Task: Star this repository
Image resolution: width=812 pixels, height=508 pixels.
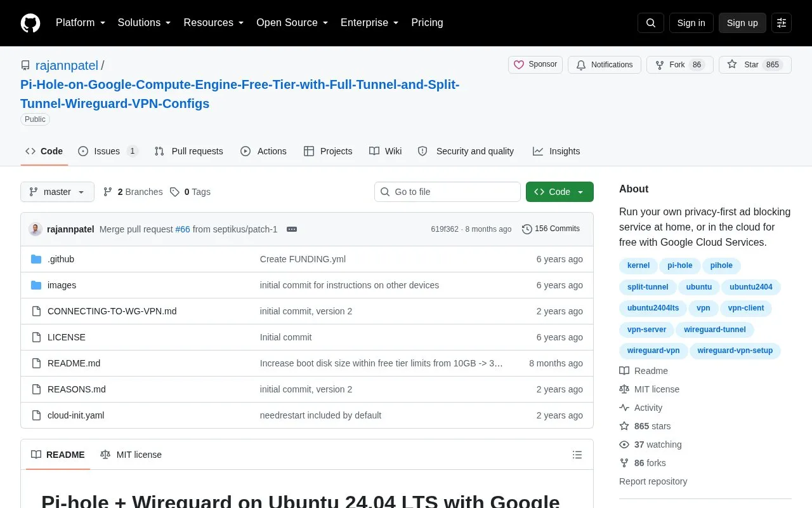Action: (x=755, y=65)
